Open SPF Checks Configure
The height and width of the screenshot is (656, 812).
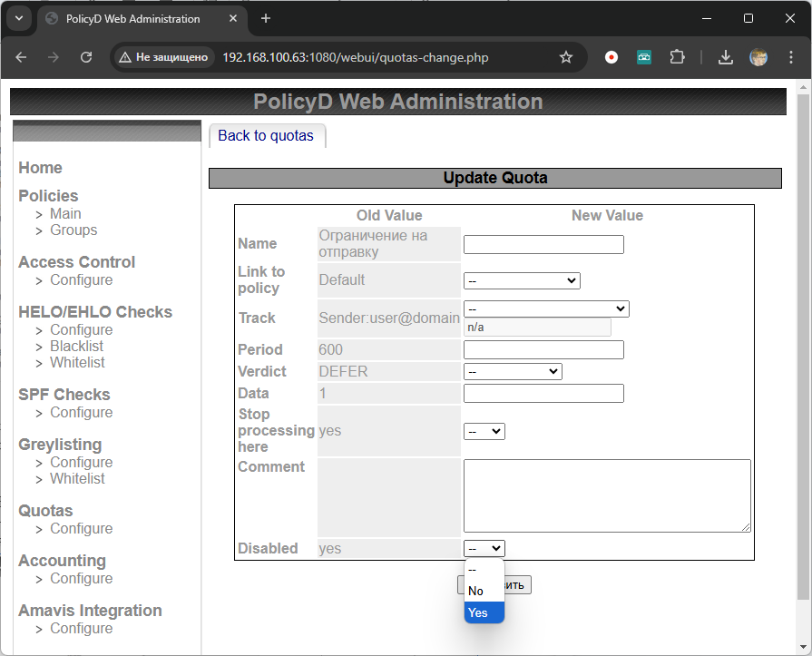(x=82, y=412)
